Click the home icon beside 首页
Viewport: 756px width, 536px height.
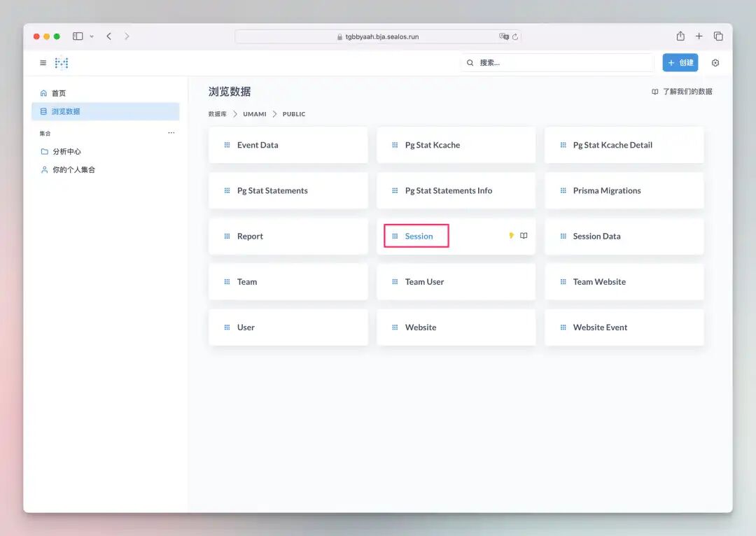tap(43, 93)
